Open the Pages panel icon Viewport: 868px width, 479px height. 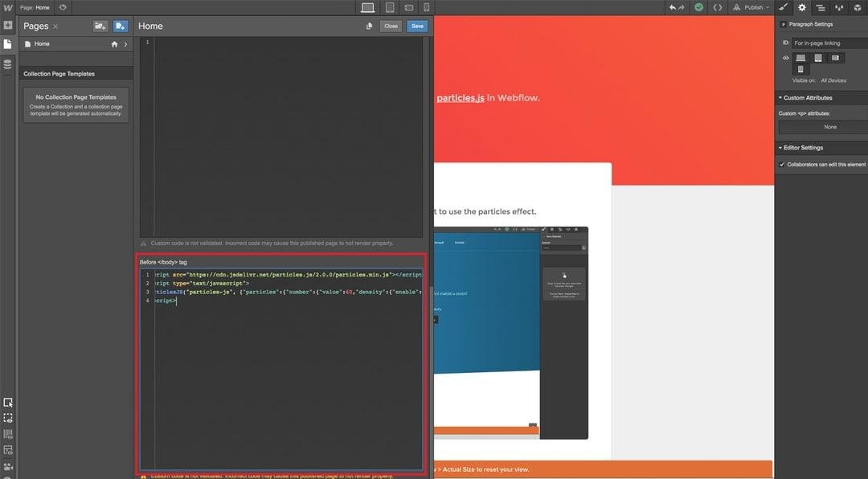tap(8, 44)
